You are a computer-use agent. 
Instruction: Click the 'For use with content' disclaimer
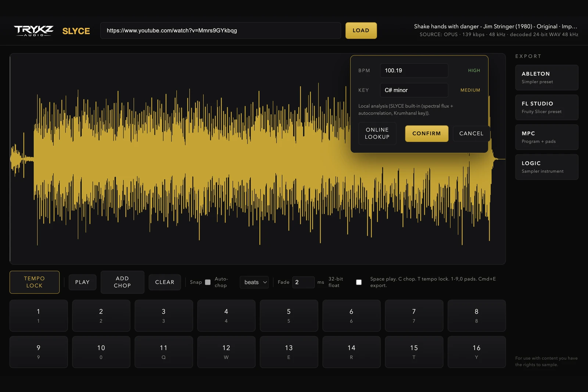coord(546,362)
